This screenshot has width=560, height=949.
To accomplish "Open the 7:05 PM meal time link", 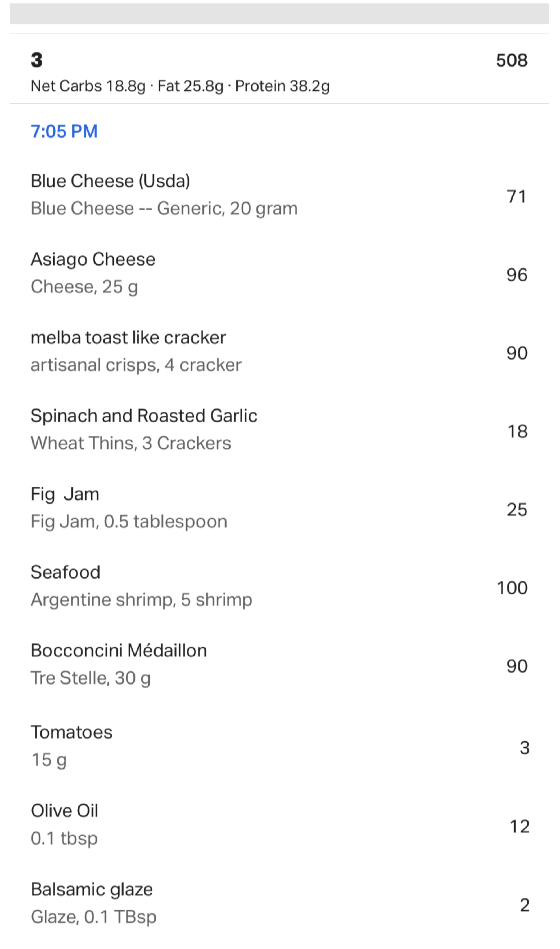I will (x=64, y=131).
